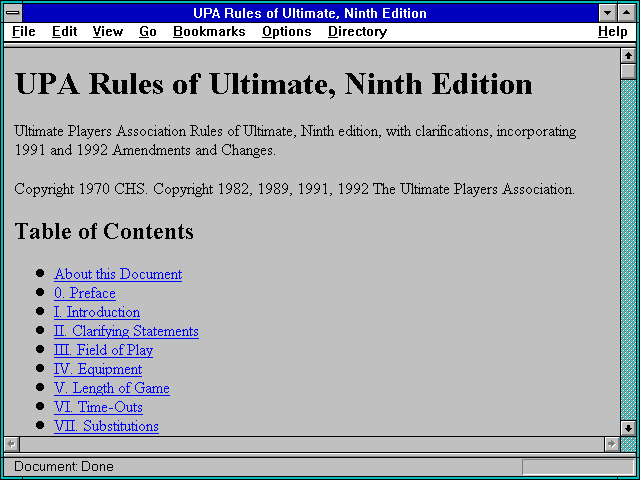Jump to V. Length of Game
This screenshot has width=640, height=480.
[112, 388]
